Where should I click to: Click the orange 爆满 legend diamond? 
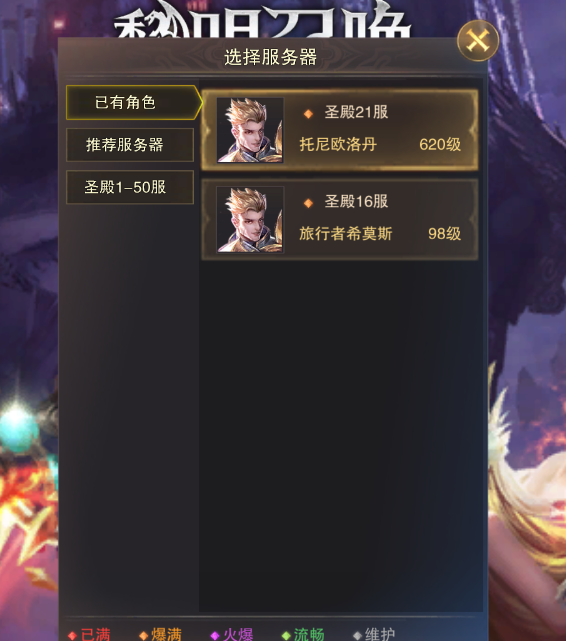click(143, 636)
